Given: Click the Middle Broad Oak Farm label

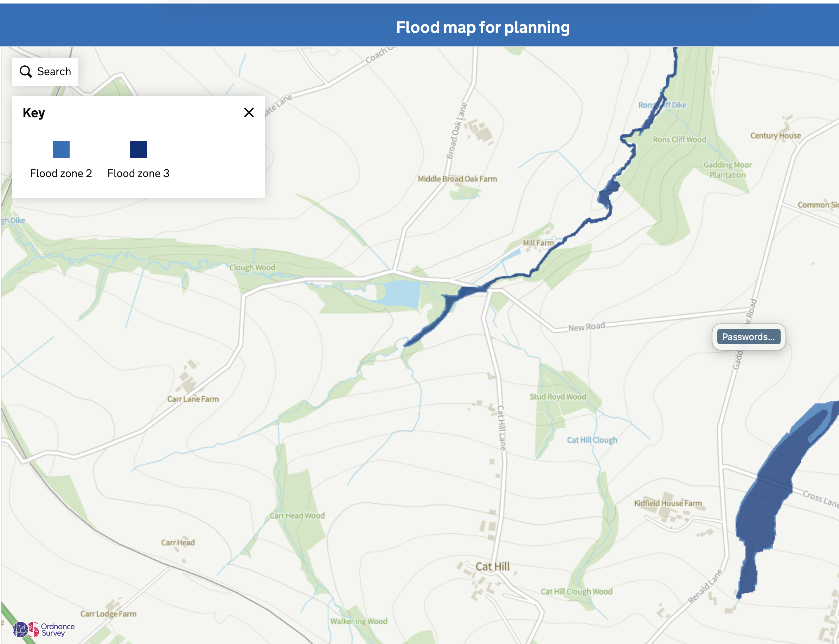Looking at the screenshot, I should tap(457, 178).
